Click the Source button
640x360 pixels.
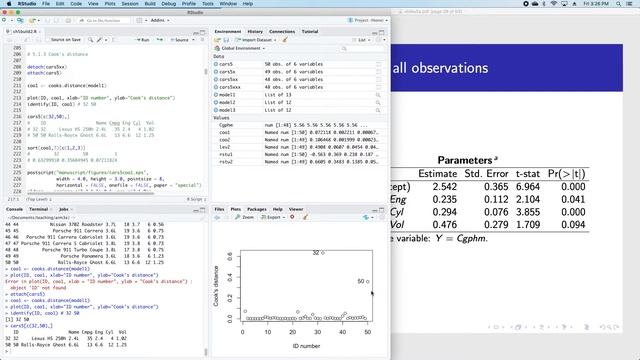(180, 40)
